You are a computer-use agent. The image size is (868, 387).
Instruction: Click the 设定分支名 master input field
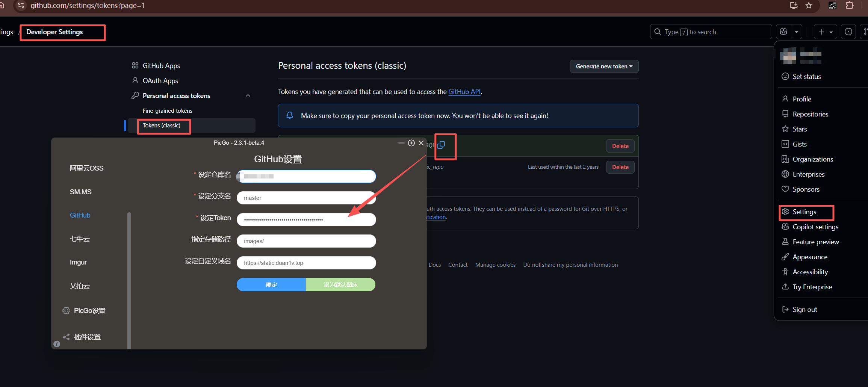pyautogui.click(x=306, y=198)
